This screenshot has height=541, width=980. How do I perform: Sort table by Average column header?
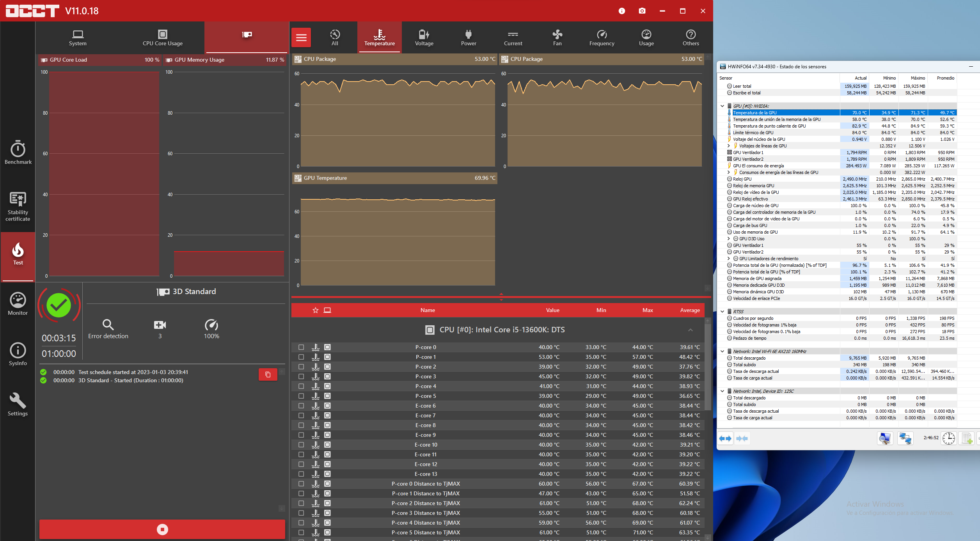(690, 310)
